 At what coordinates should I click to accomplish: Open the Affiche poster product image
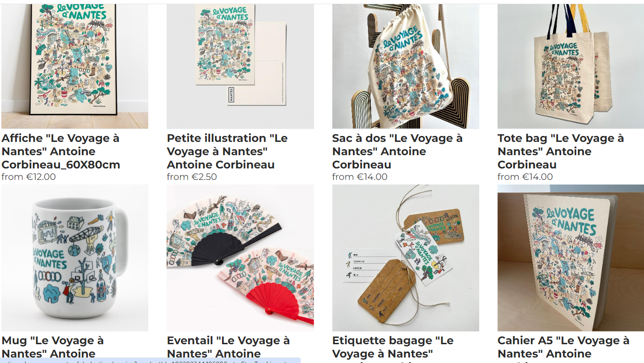75,66
